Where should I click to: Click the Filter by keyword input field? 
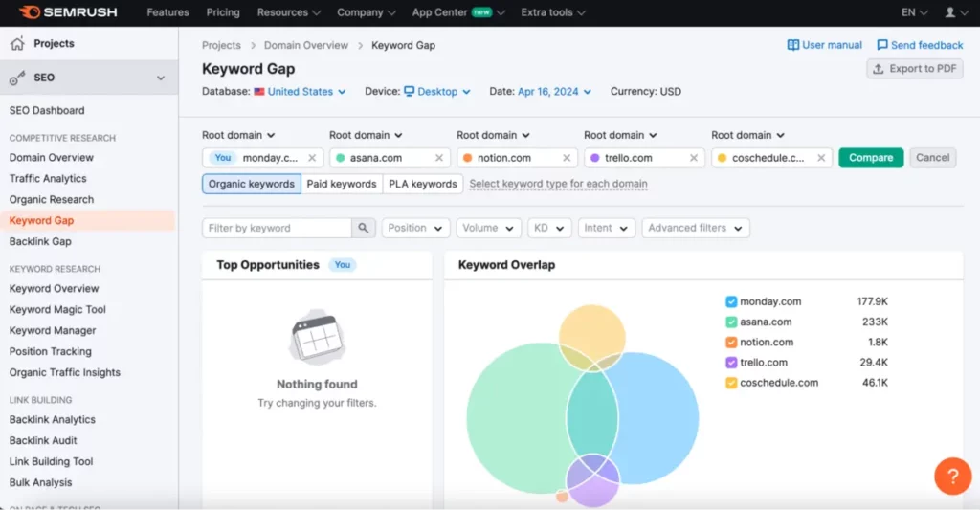pos(277,228)
